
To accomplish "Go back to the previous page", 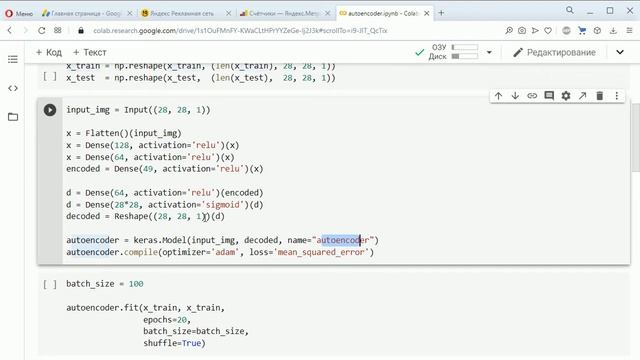I will click(10, 31).
